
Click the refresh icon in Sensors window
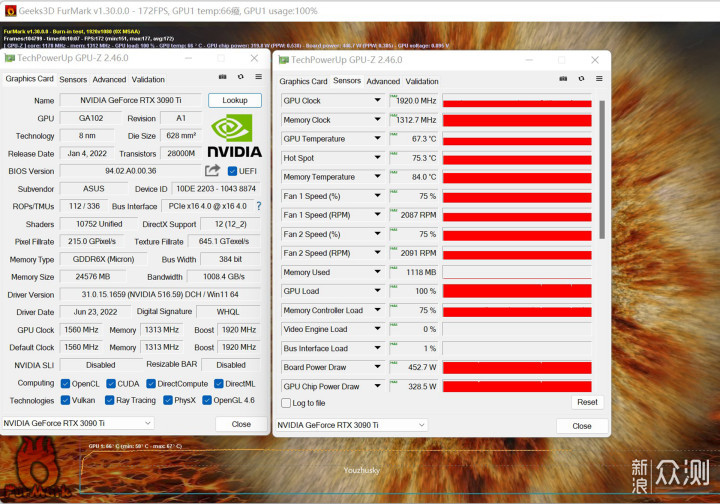[x=581, y=78]
